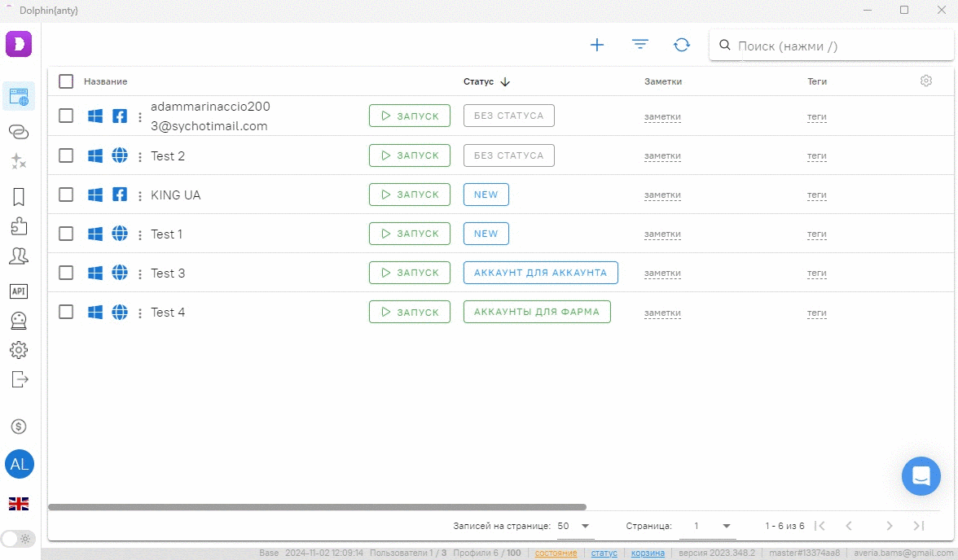Open the API section in sidebar

(x=19, y=291)
